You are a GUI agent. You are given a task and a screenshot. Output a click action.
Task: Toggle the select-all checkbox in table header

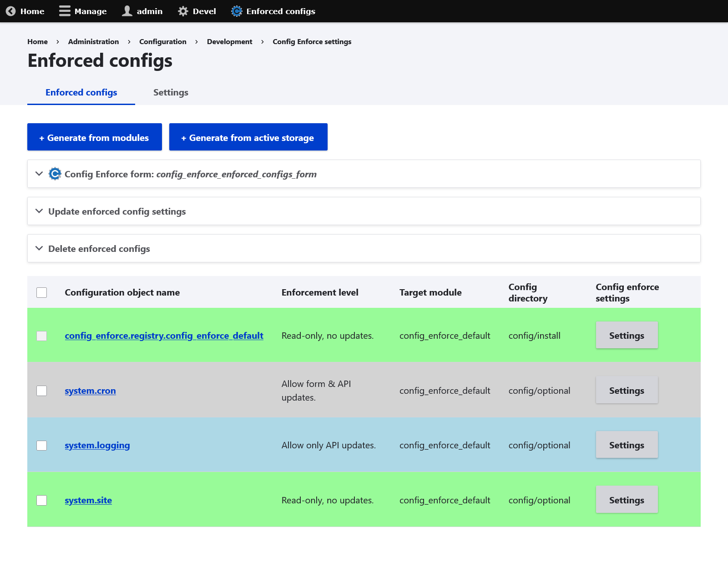[x=41, y=293]
